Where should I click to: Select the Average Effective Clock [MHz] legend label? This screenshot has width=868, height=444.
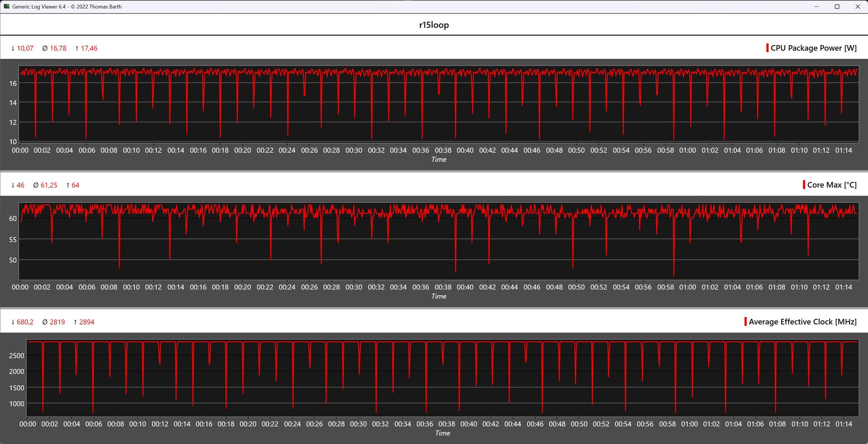(802, 322)
